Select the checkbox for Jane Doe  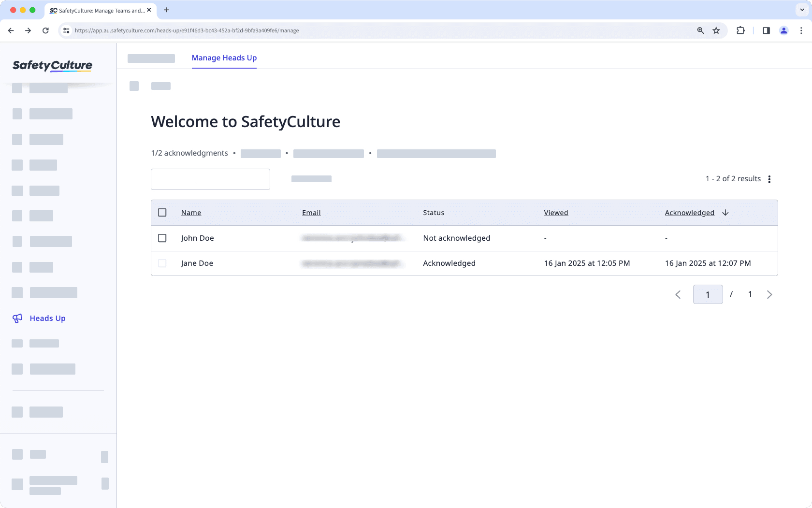coord(162,263)
